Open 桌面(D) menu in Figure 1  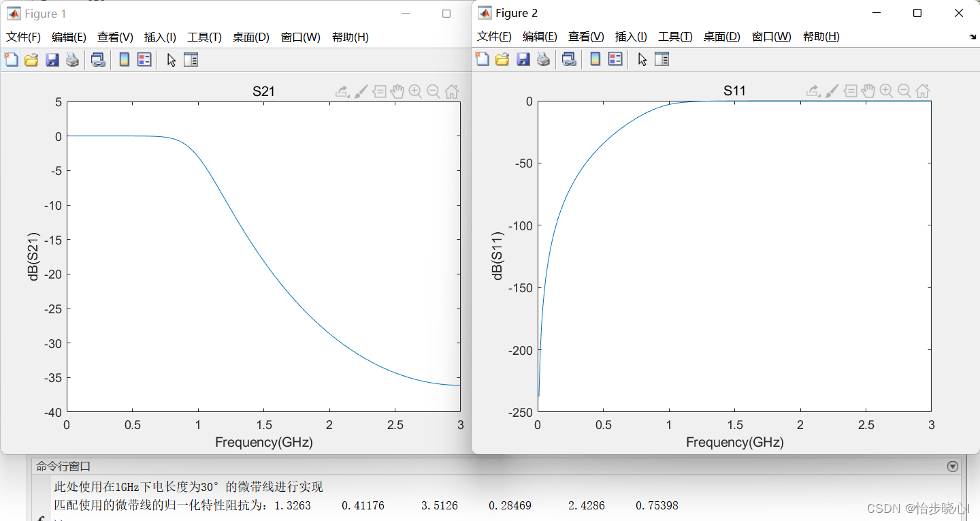tap(251, 37)
